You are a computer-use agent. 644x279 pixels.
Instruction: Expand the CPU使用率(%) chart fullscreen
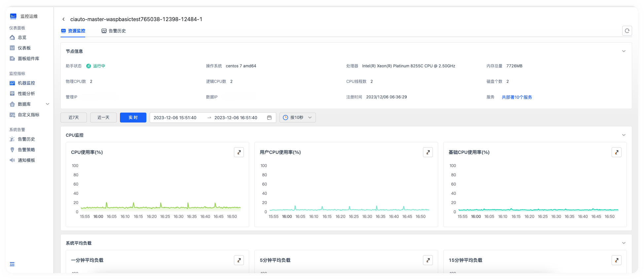(239, 152)
